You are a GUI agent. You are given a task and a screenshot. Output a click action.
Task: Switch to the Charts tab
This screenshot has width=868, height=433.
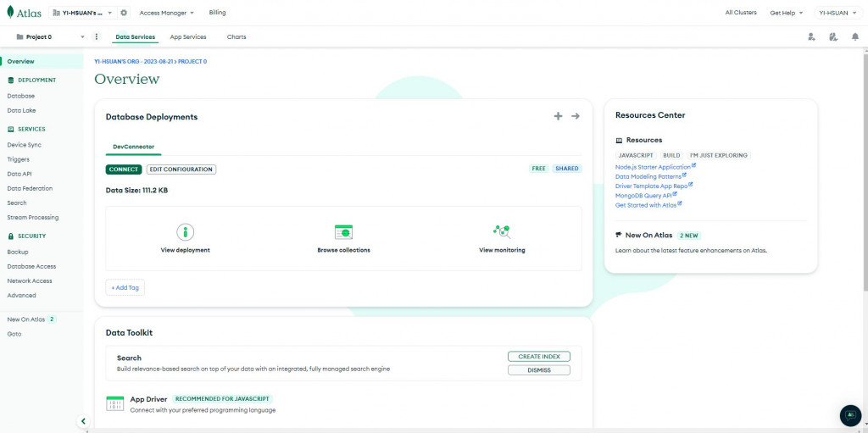pyautogui.click(x=236, y=37)
